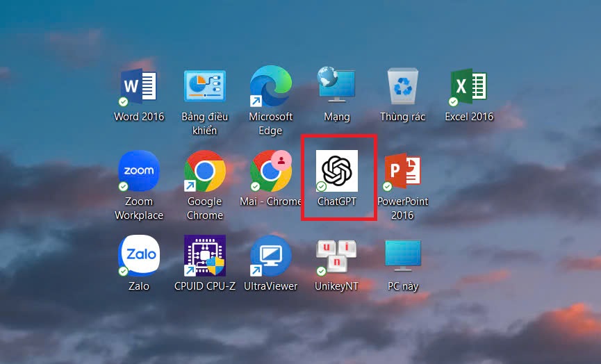Select the UnikeyNT keyboard icon
The image size is (601, 364).
click(336, 257)
